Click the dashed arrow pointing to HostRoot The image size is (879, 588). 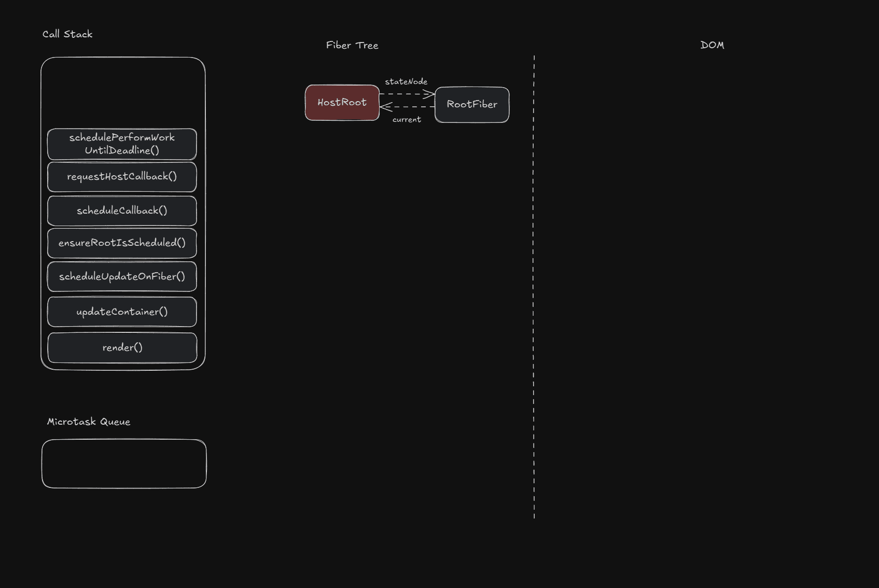[407, 107]
